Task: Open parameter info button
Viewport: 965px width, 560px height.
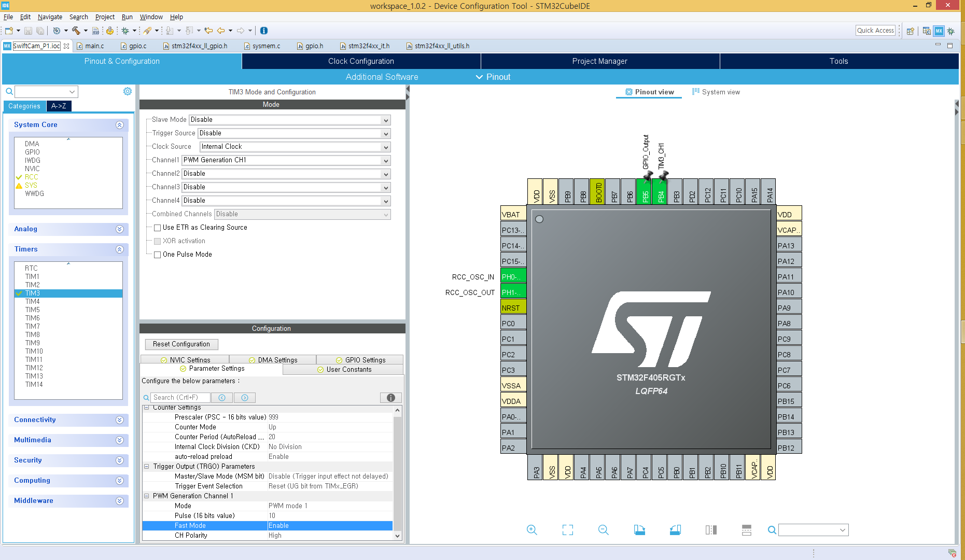Action: [x=391, y=398]
